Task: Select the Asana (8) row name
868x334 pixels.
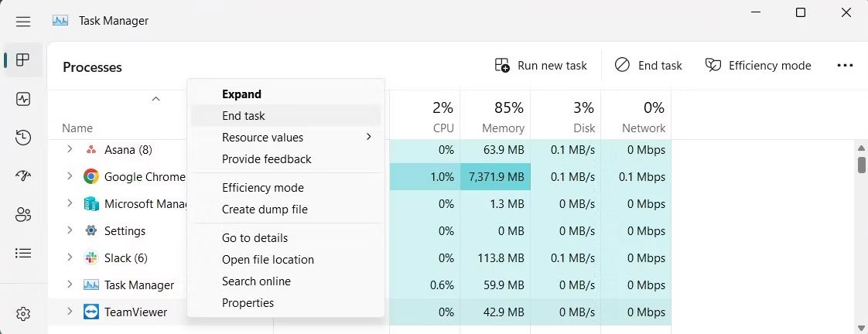Action: pos(128,150)
